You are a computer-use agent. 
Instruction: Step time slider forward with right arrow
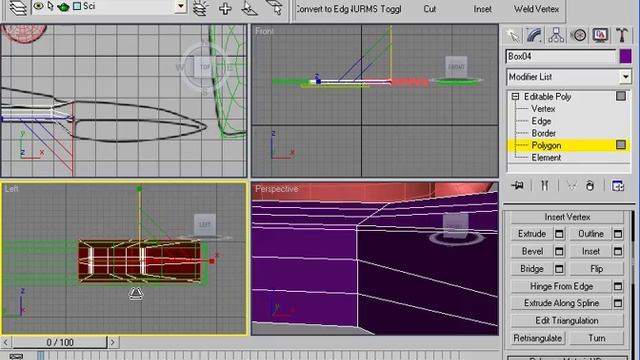113,342
